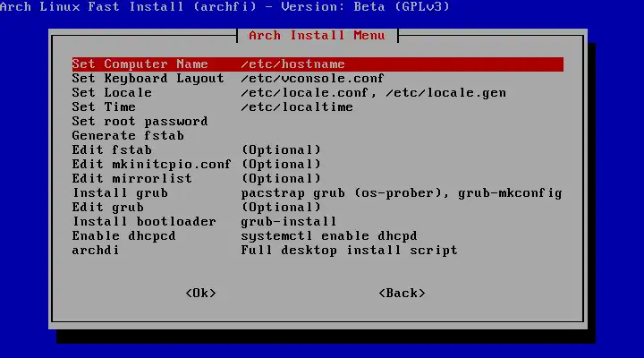Choose the Set Locale option
644x358 pixels.
click(318, 93)
